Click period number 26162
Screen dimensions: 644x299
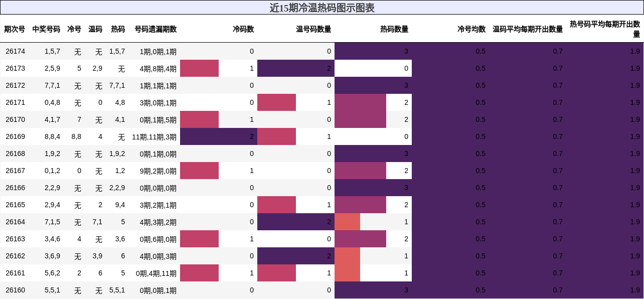pyautogui.click(x=15, y=256)
